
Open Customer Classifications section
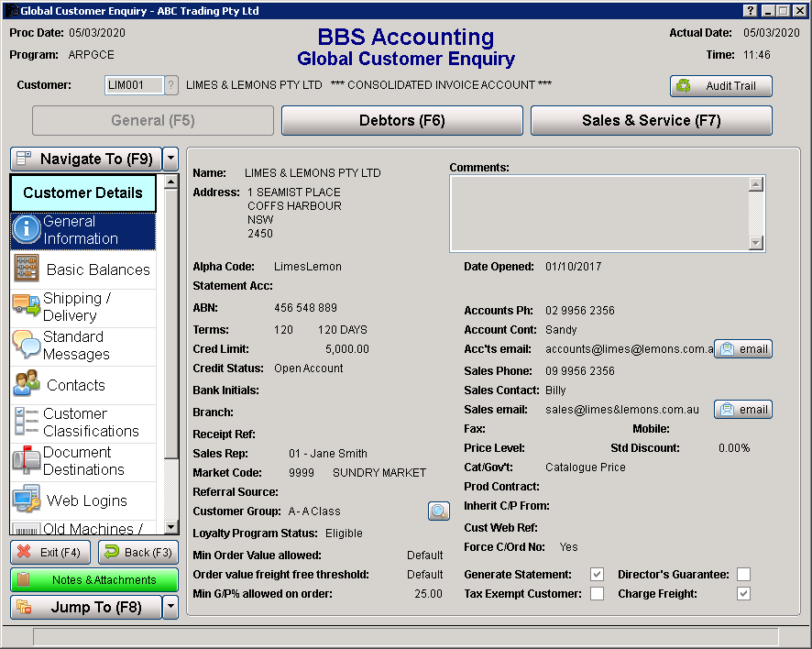tap(83, 423)
